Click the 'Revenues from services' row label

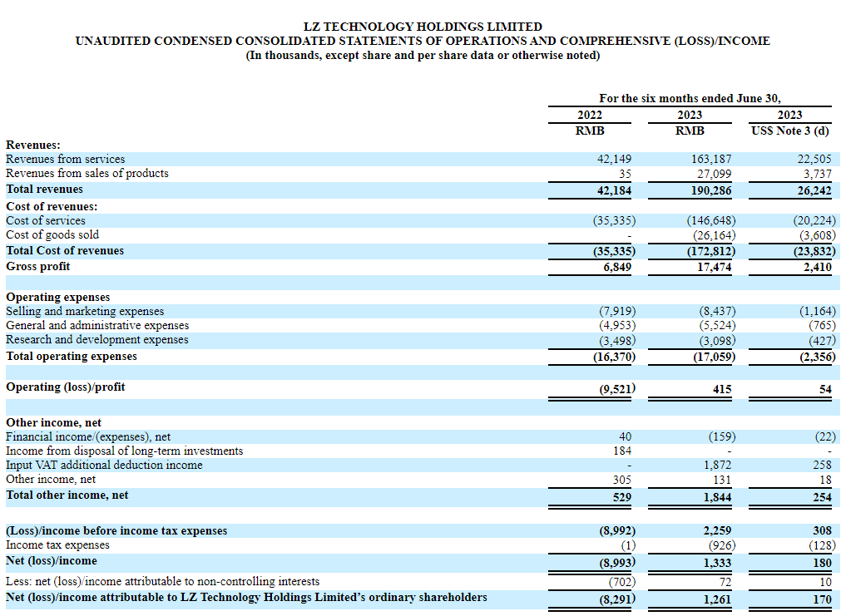click(x=65, y=159)
